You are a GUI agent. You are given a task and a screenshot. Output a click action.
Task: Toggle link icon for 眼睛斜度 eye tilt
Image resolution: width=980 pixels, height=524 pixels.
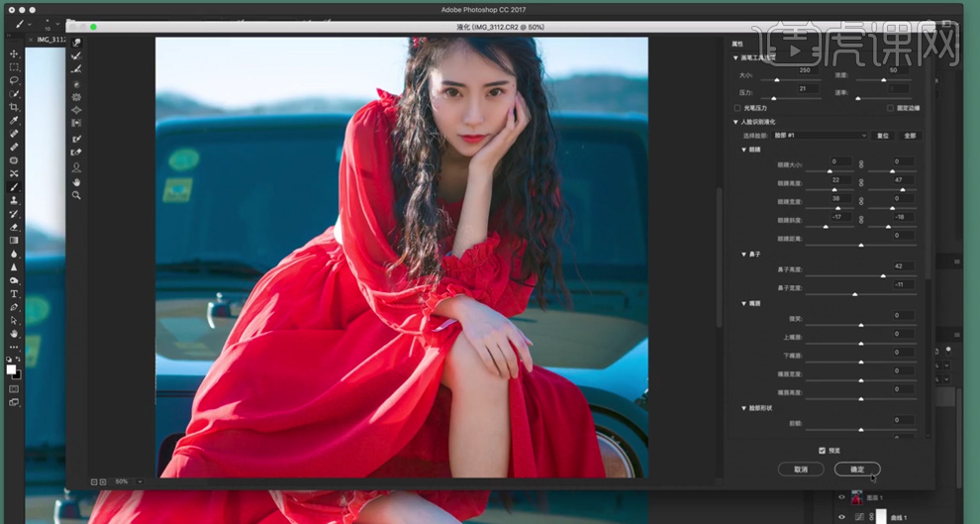coord(860,220)
